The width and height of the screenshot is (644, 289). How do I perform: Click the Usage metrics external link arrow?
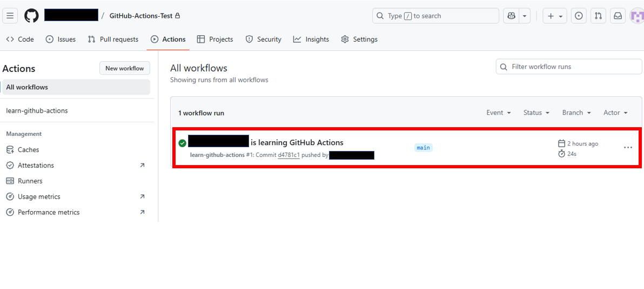click(x=142, y=197)
